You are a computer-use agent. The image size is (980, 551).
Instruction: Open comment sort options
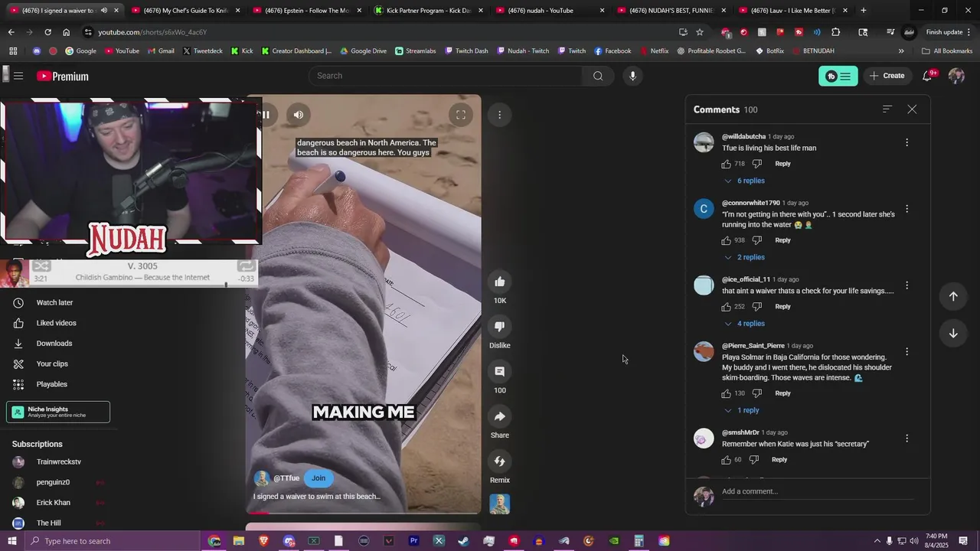887,109
